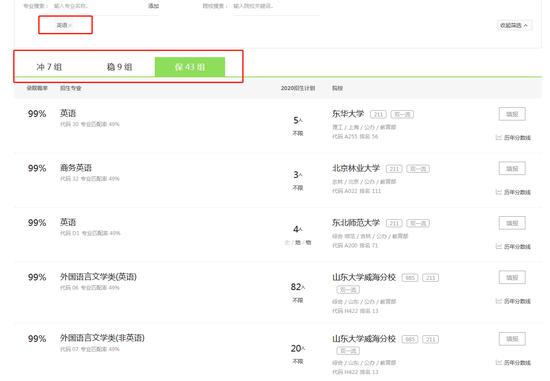Click 填报 for 东华大学
This screenshot has width=550, height=381.
(x=512, y=114)
